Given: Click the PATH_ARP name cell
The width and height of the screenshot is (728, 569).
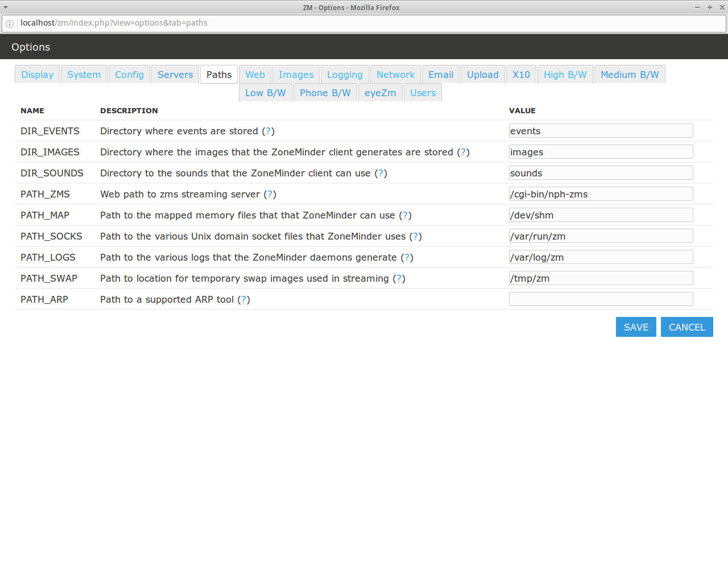Looking at the screenshot, I should 44,299.
